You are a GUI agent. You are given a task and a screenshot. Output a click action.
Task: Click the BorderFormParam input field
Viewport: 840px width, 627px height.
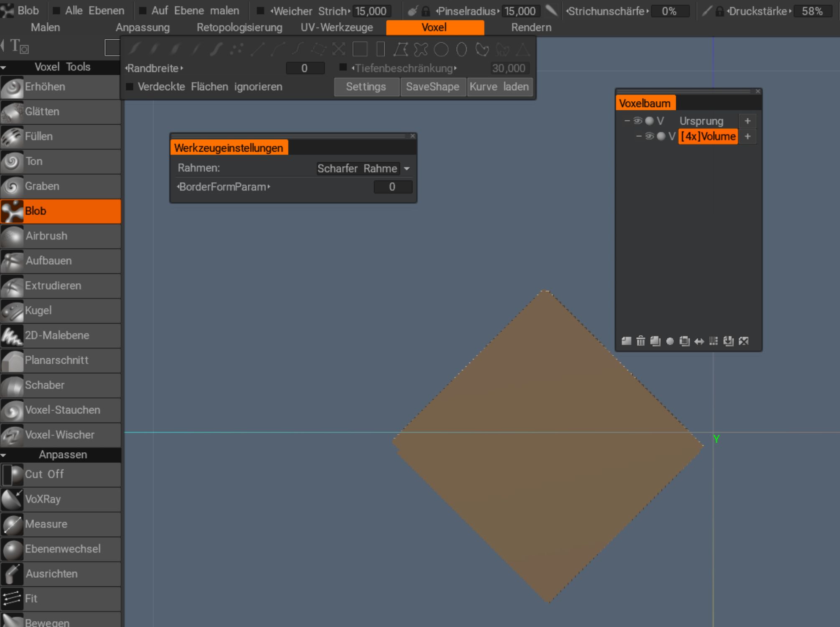click(x=392, y=187)
